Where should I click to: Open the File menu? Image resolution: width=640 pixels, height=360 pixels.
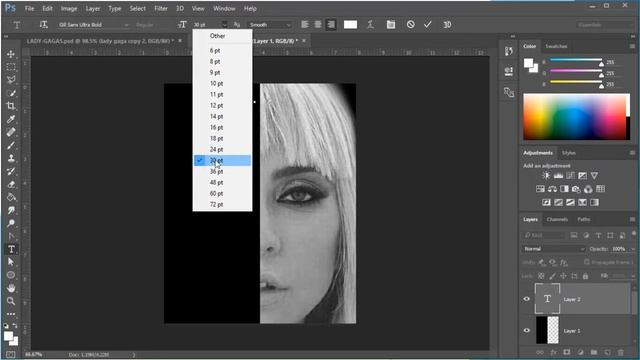[29, 8]
